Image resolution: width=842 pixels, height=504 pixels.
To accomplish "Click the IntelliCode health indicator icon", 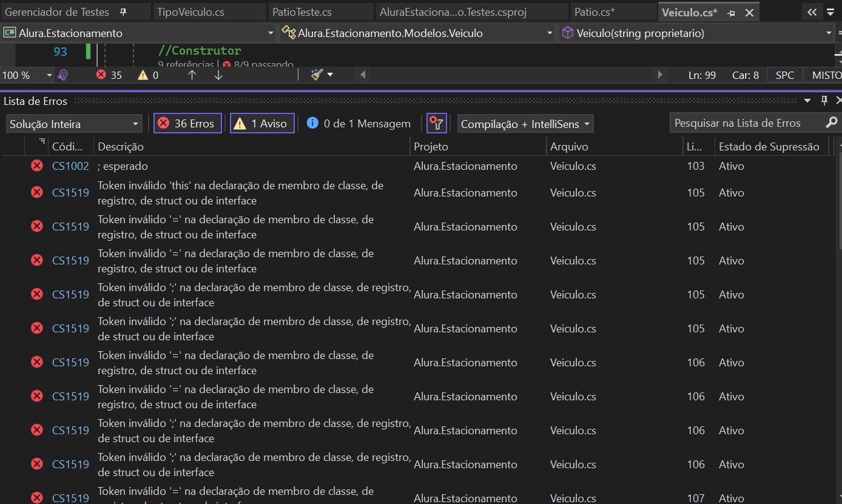I will (62, 75).
